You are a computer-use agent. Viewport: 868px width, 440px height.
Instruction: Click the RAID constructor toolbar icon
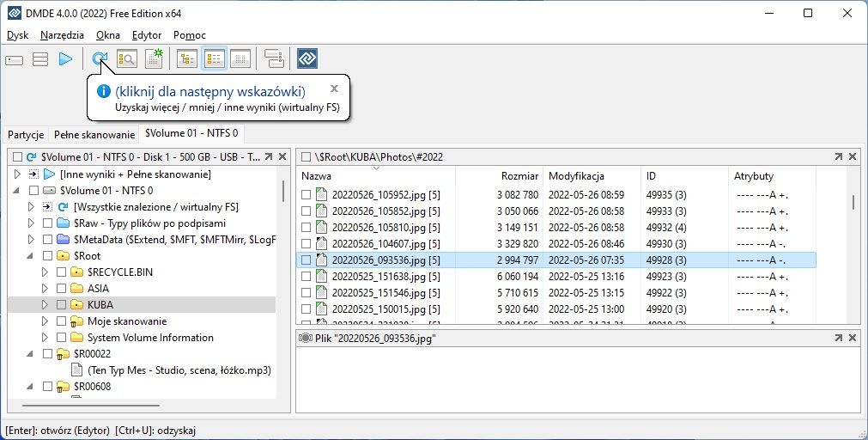click(274, 58)
